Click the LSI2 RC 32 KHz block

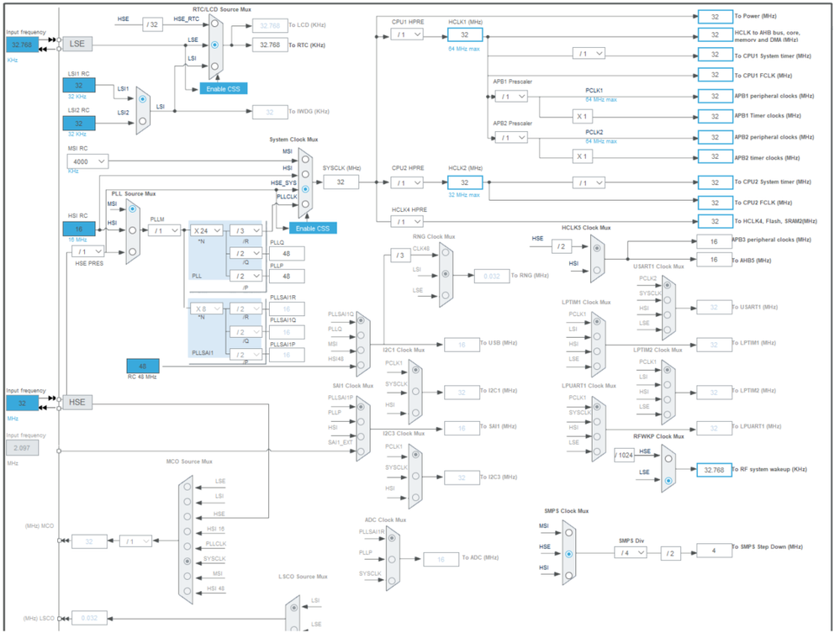79,124
